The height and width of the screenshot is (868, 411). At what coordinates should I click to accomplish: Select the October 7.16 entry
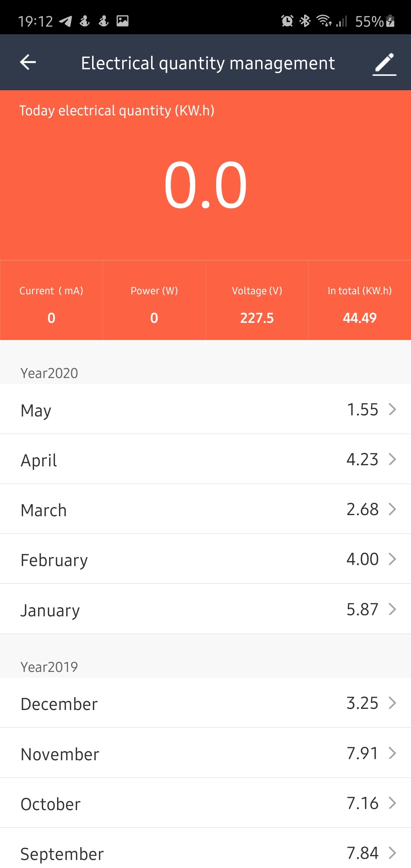[x=205, y=803]
